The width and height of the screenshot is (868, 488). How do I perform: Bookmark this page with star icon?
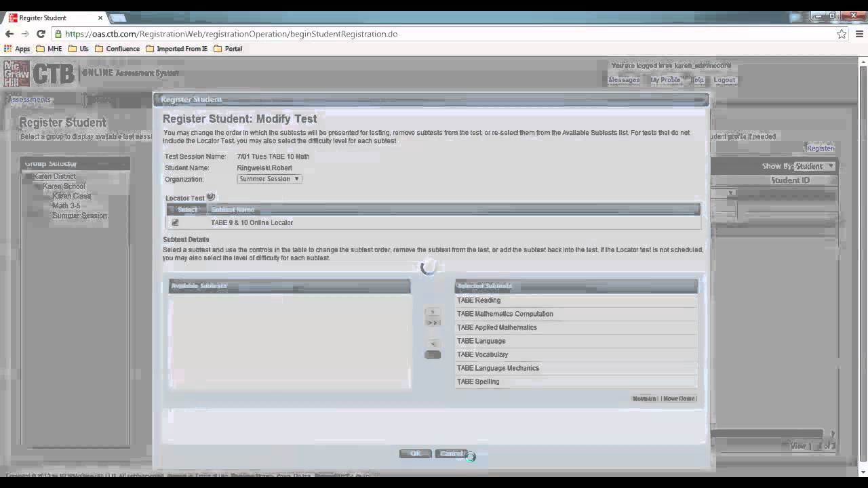coord(842,34)
